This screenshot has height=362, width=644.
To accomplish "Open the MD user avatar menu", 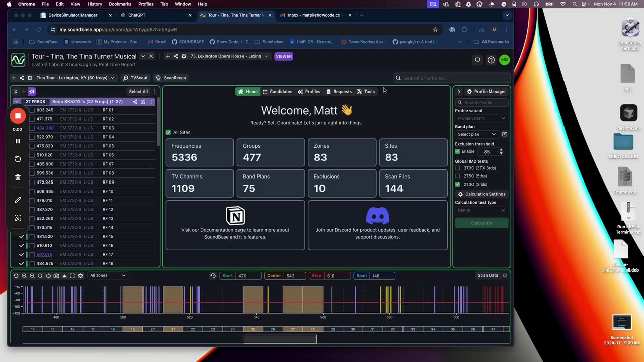I will (504, 60).
